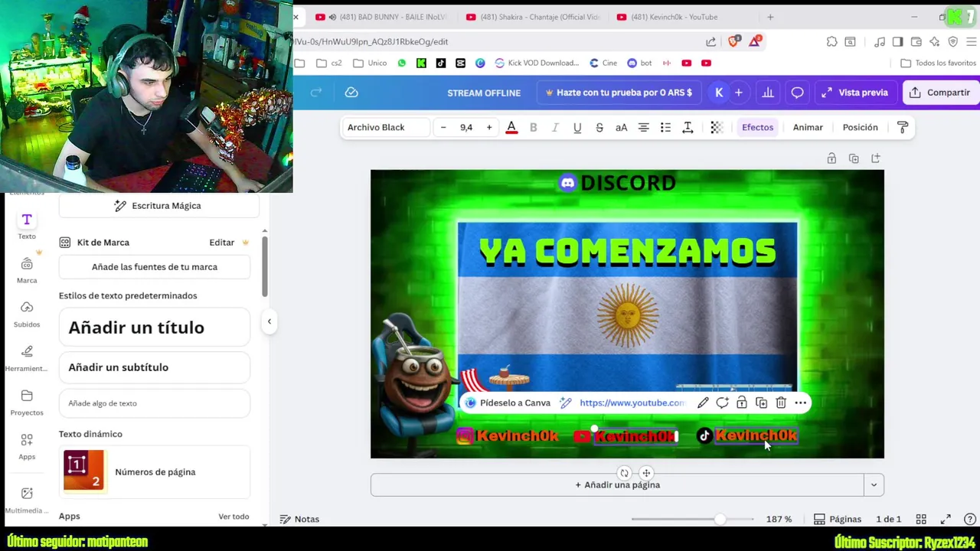Image resolution: width=980 pixels, height=551 pixels.
Task: Delete element with trash icon
Action: (781, 403)
